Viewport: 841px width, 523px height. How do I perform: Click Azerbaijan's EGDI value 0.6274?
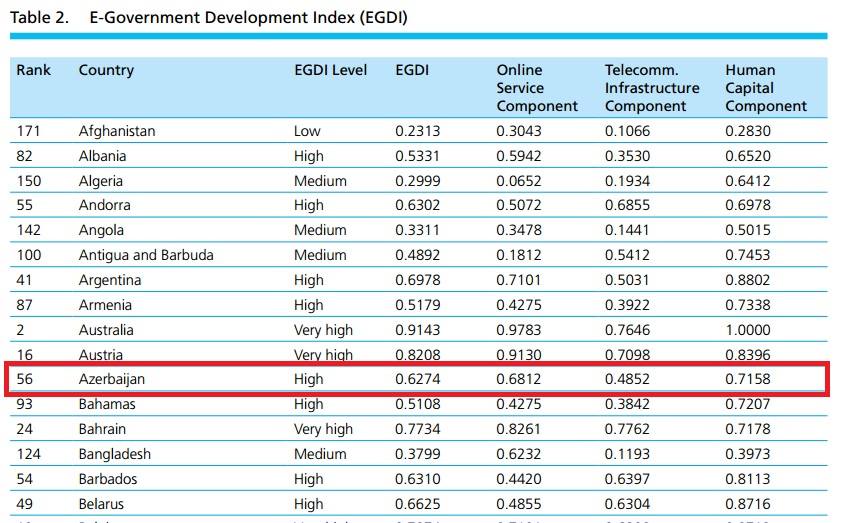417,380
